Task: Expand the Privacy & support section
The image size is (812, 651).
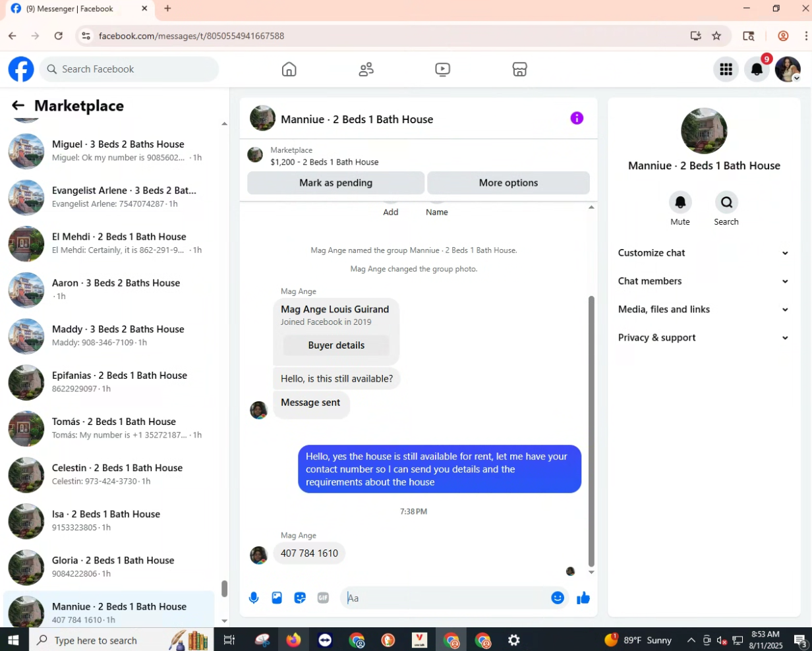Action: click(x=703, y=338)
